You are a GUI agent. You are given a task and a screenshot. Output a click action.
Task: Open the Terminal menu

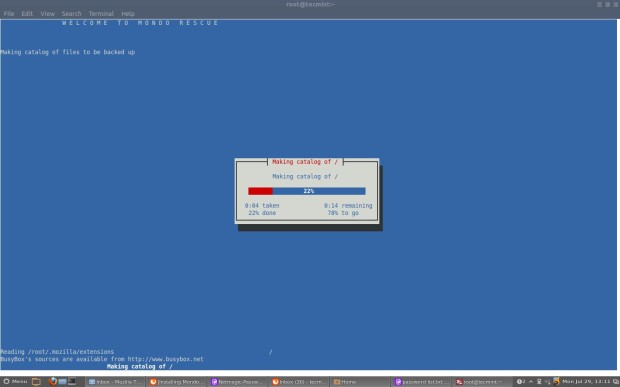coord(101,13)
